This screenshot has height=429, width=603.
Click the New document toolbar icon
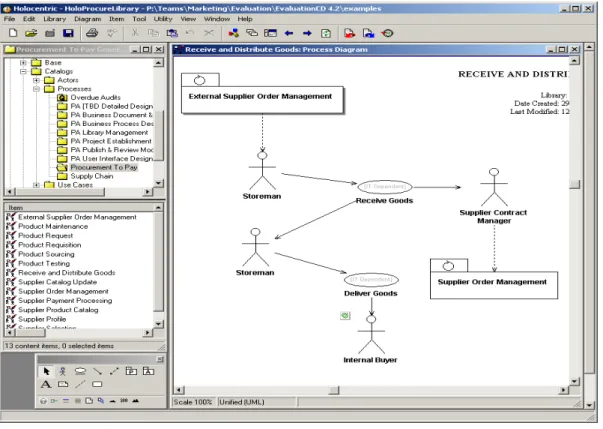click(x=13, y=33)
